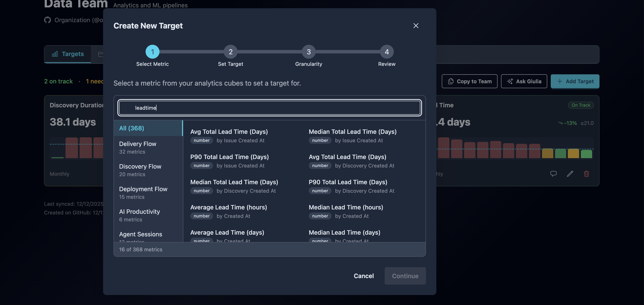Click the Continue button

(405, 276)
